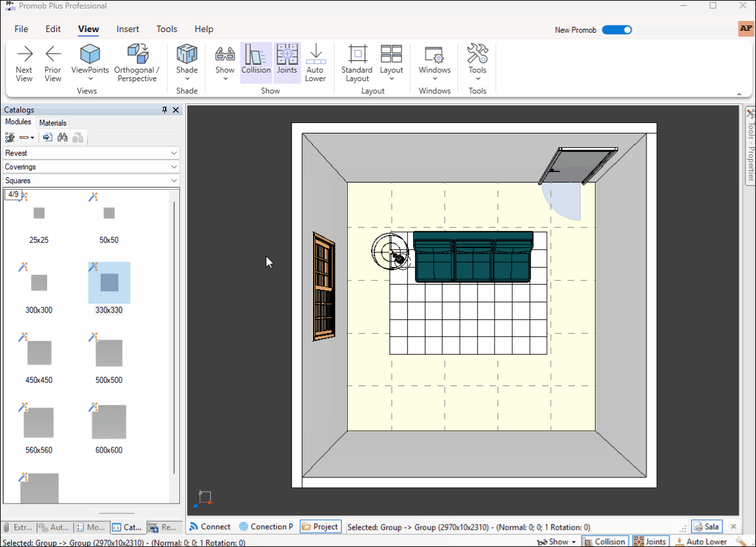
Task: Click the catalog tree navigation up icon
Action: point(10,138)
